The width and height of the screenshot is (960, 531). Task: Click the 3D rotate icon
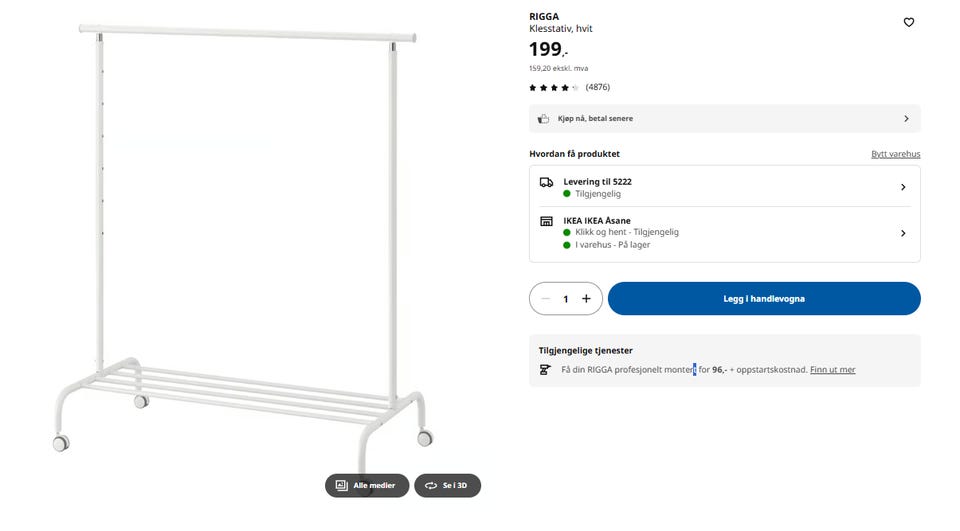[x=431, y=486]
